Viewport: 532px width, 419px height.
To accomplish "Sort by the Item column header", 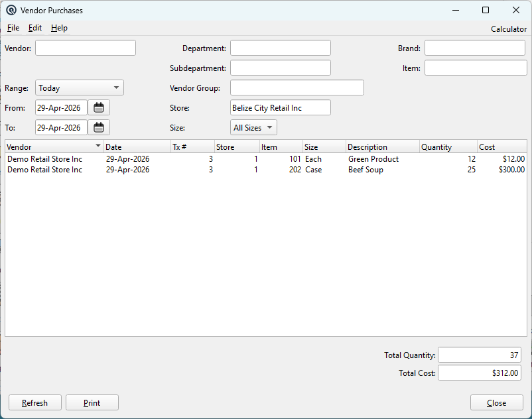I will [281, 147].
